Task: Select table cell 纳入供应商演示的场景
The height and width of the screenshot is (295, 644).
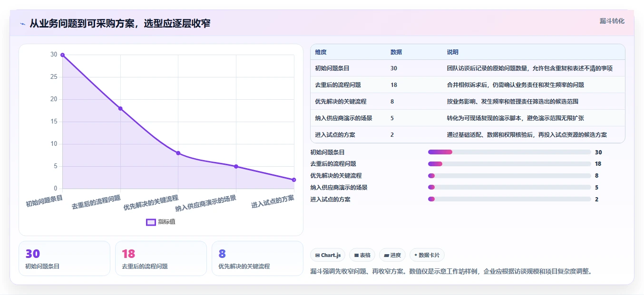Action: tap(343, 118)
